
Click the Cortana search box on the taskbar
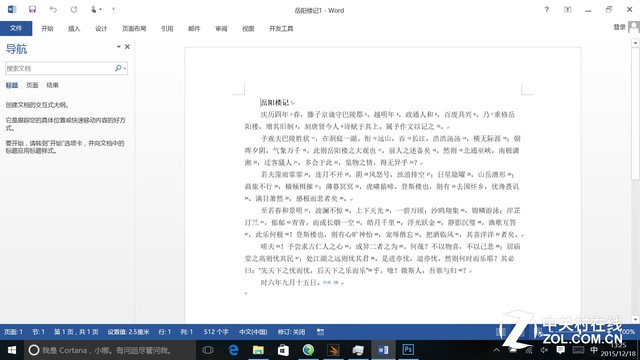(109, 350)
